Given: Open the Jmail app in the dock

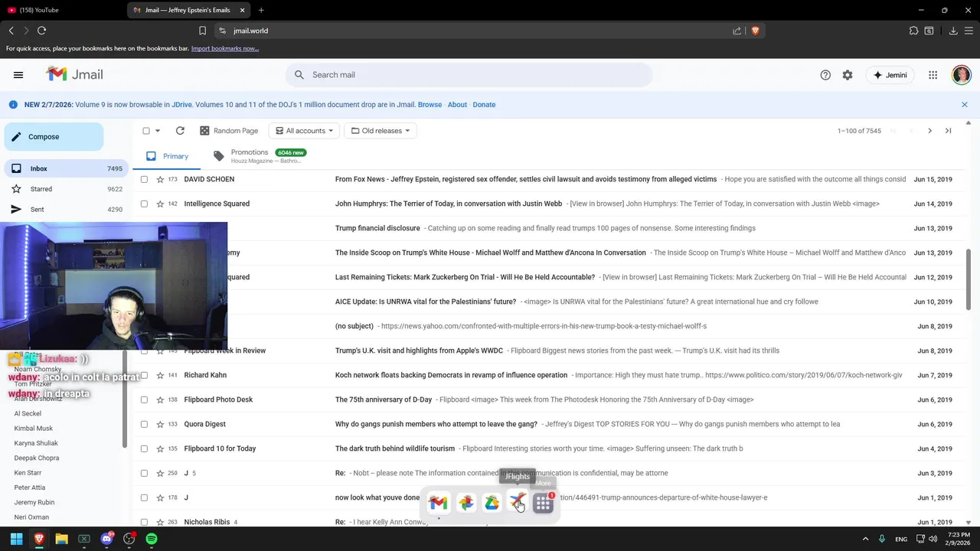Looking at the screenshot, I should click(x=438, y=503).
